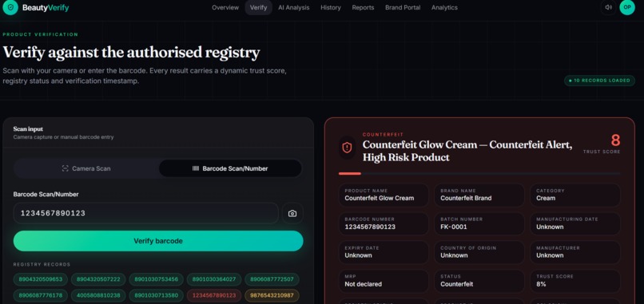Click Country of Origin Unknown cell
The image size is (644, 304).
[x=479, y=252]
